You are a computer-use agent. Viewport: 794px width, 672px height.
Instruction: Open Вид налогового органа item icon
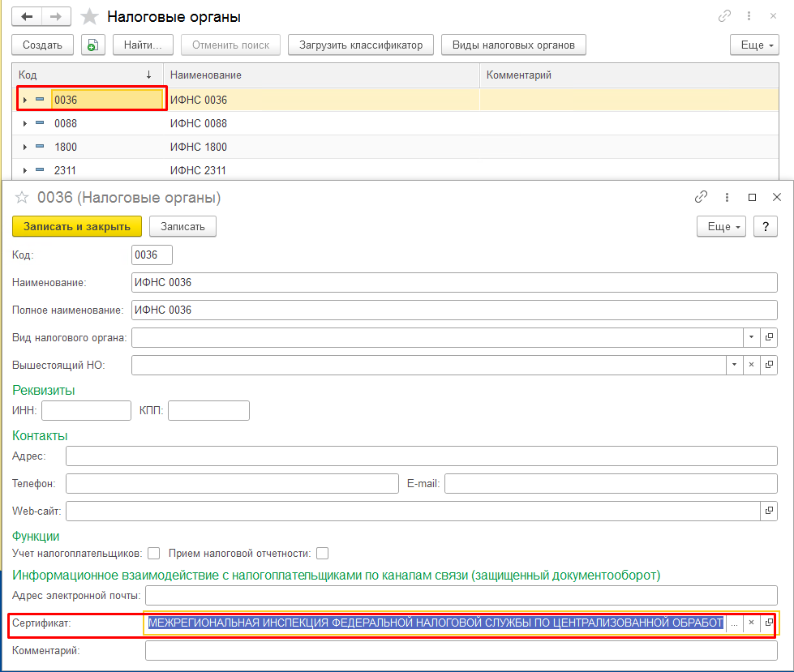tap(769, 337)
